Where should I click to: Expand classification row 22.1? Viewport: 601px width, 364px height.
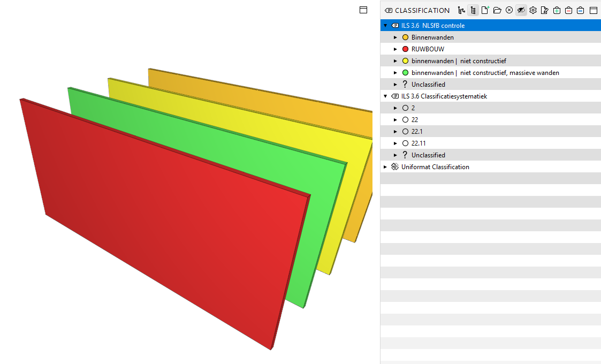[395, 132]
